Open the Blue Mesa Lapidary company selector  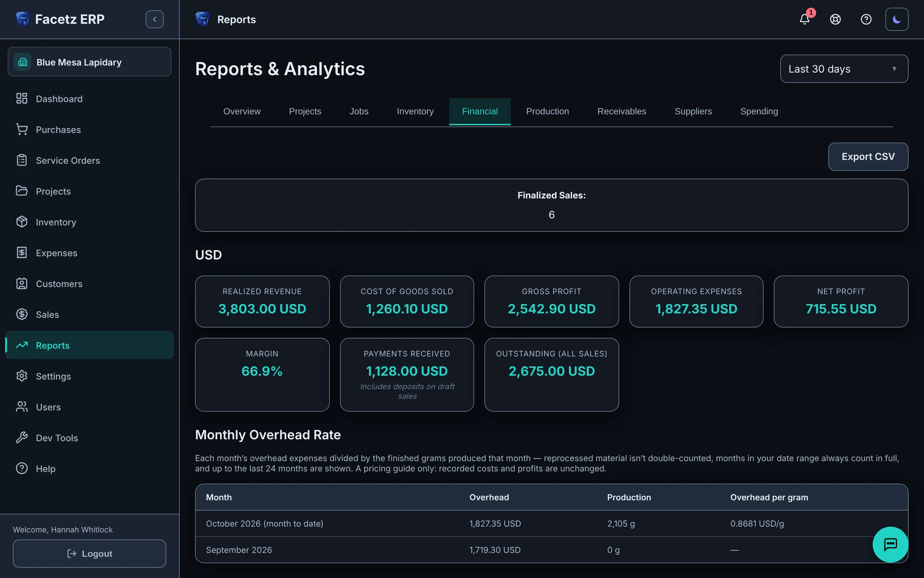(x=89, y=62)
